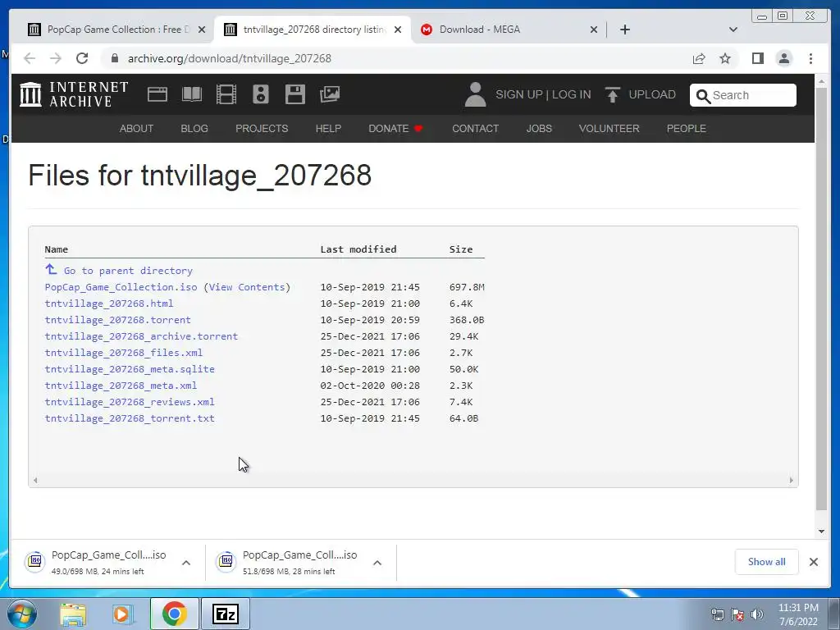Open the PEOPLE menu item

pos(687,129)
